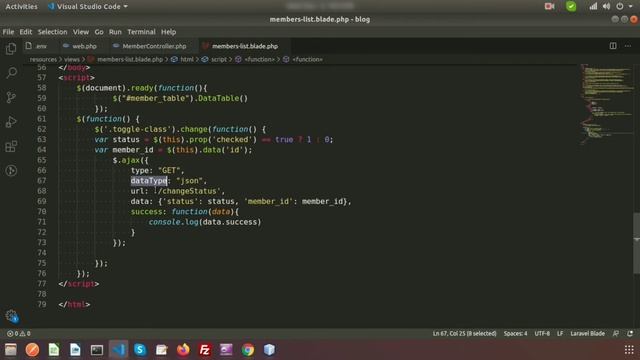Click console.log on line 71
Screen dimensions: 640x360
pyautogui.click(x=173, y=222)
